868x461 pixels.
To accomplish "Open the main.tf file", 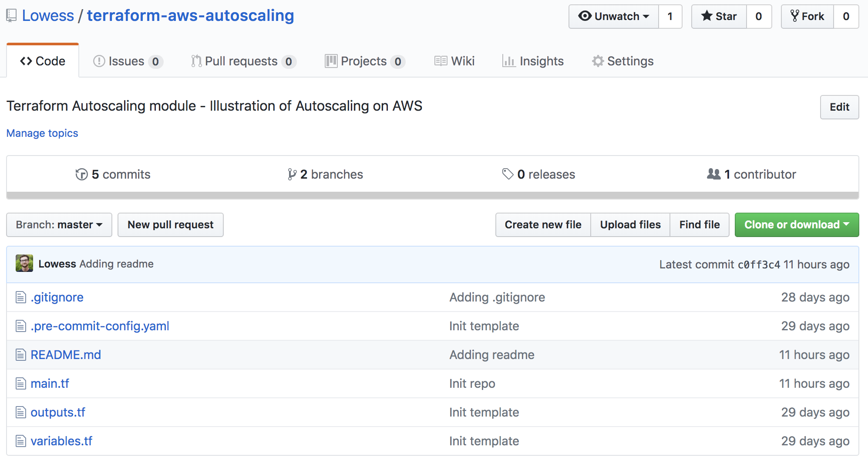I will [x=50, y=383].
